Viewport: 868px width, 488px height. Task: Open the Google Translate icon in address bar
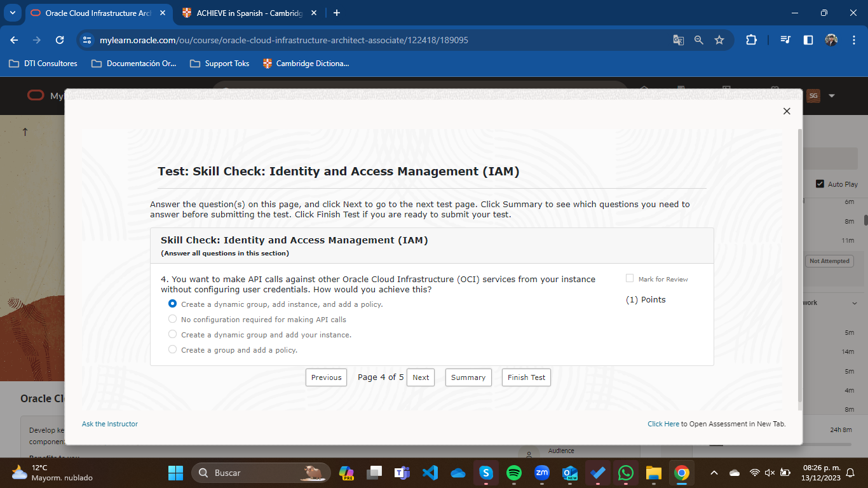tap(679, 40)
